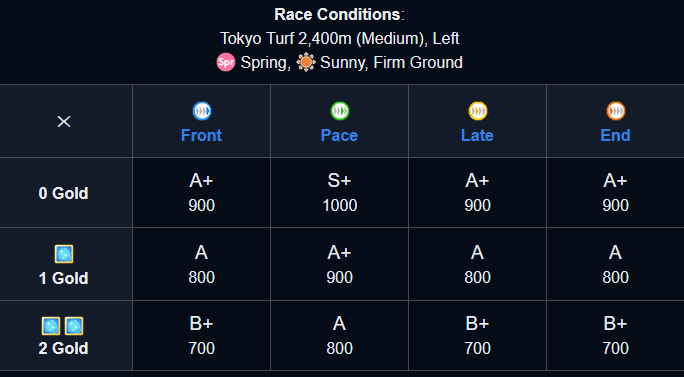The height and width of the screenshot is (377, 684).
Task: Click the orange End strategy icon
Action: tap(616, 111)
